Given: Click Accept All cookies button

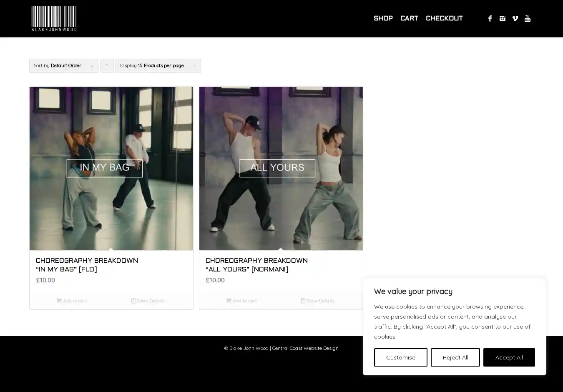Looking at the screenshot, I should 509,357.
